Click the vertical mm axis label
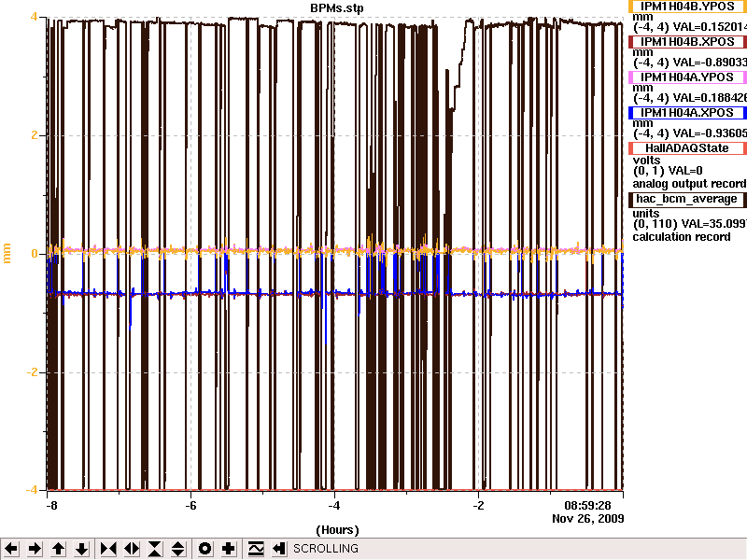 point(7,253)
